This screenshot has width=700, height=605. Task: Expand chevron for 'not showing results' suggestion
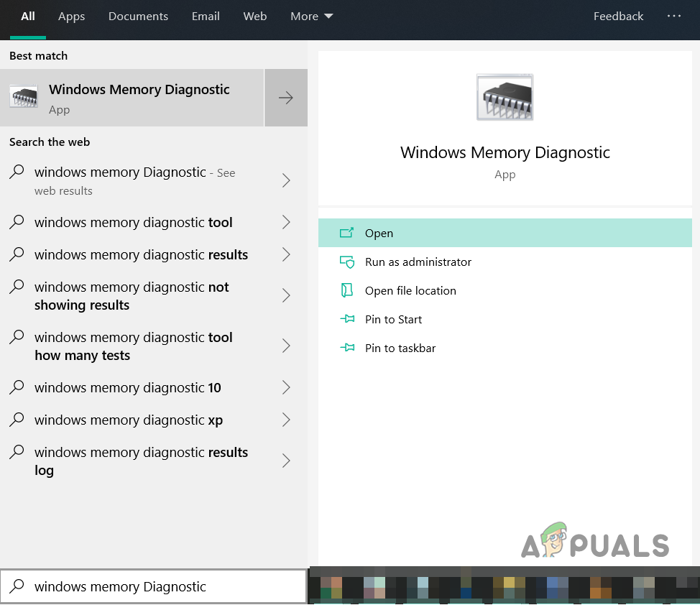point(286,295)
